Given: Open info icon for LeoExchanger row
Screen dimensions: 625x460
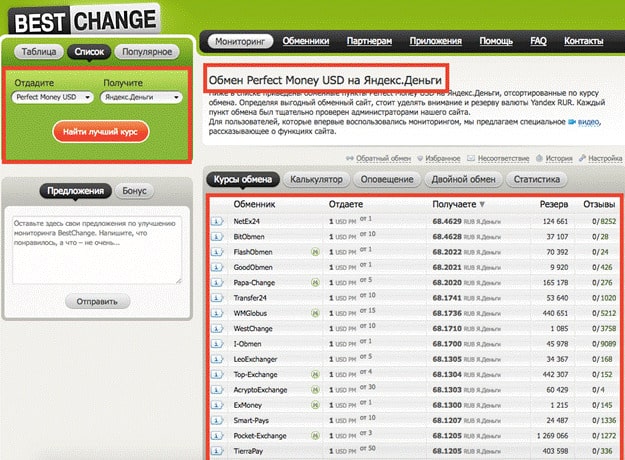Looking at the screenshot, I should point(217,359).
